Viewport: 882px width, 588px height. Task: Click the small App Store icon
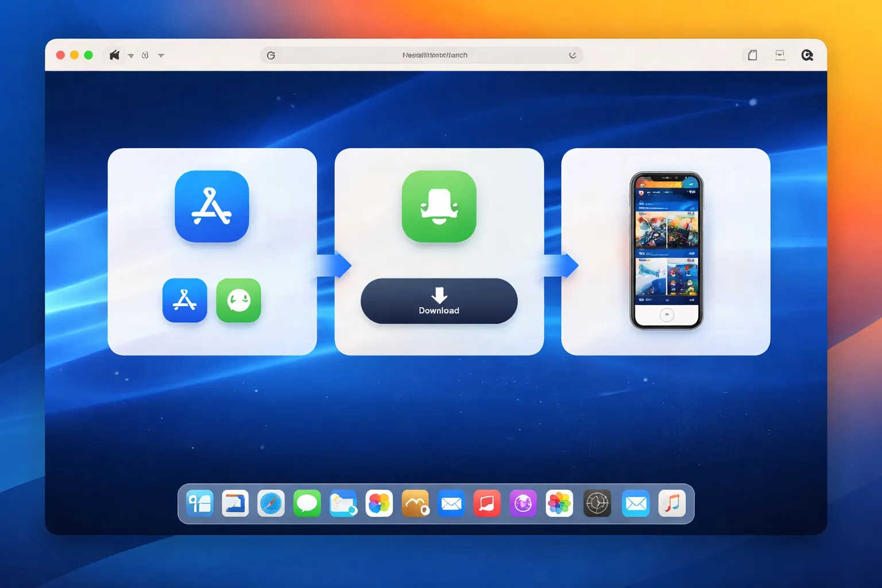tap(185, 300)
